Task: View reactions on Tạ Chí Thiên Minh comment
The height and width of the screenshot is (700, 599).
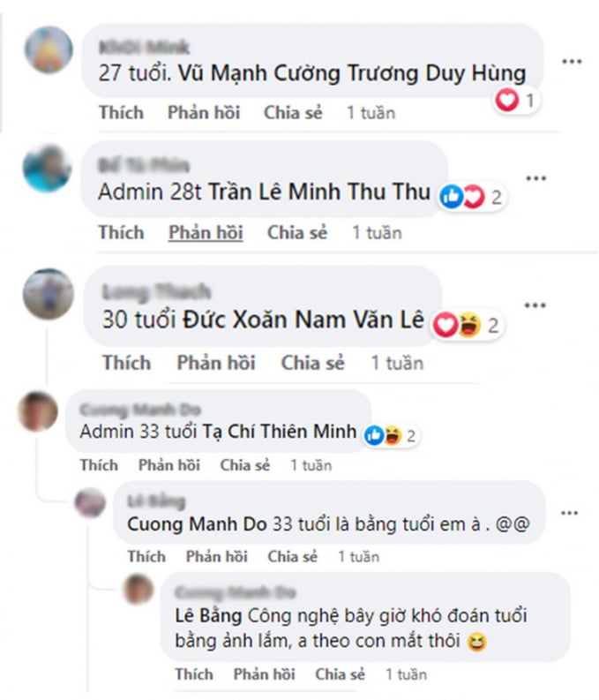Action: [391, 435]
